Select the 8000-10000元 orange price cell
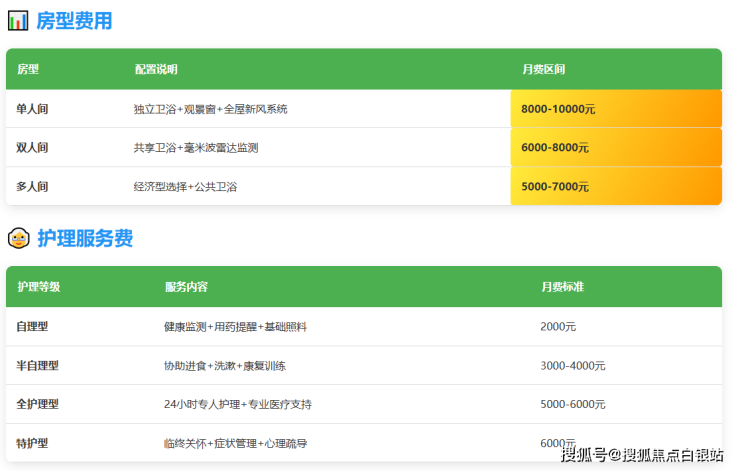740x471 pixels. [616, 109]
